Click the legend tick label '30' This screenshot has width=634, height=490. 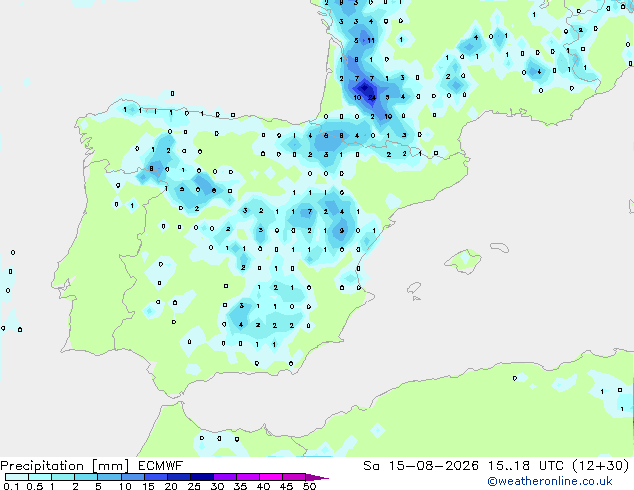click(217, 486)
